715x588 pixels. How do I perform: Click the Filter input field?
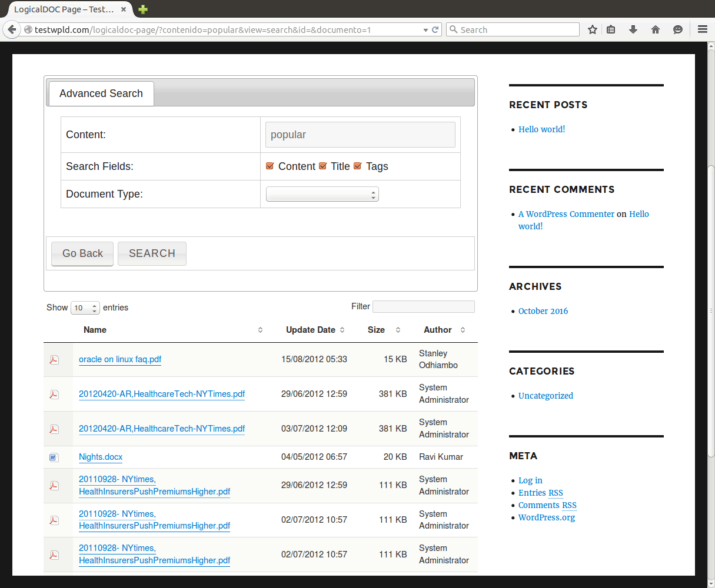pos(424,306)
